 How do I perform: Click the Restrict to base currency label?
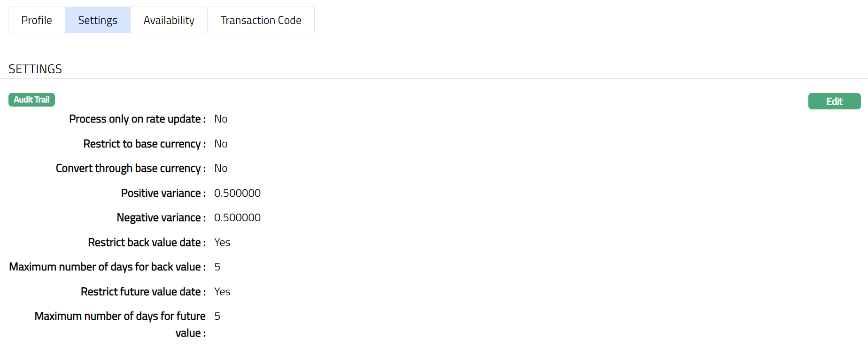click(x=144, y=144)
